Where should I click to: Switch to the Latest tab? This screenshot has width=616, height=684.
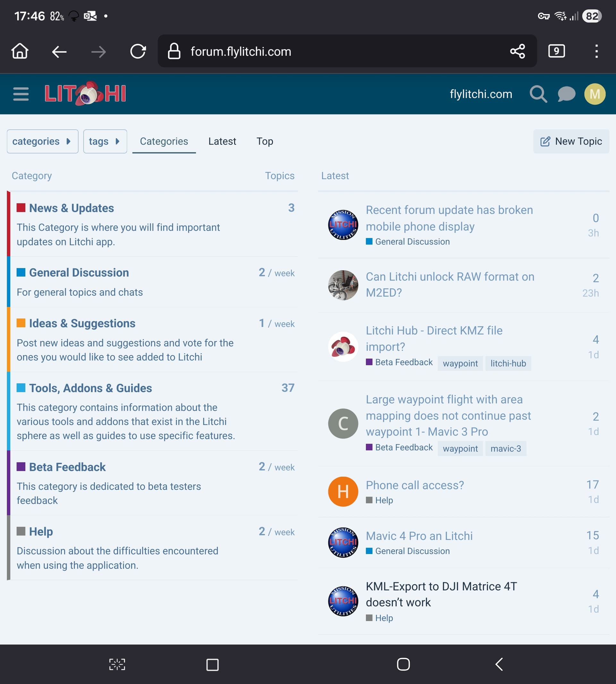[x=222, y=141]
